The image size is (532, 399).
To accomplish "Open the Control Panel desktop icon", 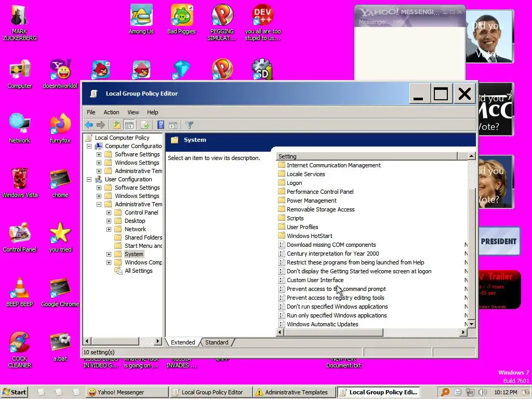I will pyautogui.click(x=20, y=237).
